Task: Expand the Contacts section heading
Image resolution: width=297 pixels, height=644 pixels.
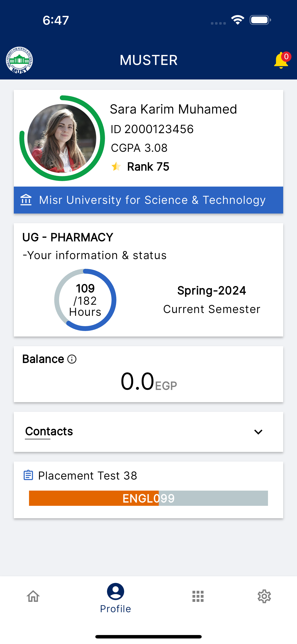Action: [x=49, y=431]
